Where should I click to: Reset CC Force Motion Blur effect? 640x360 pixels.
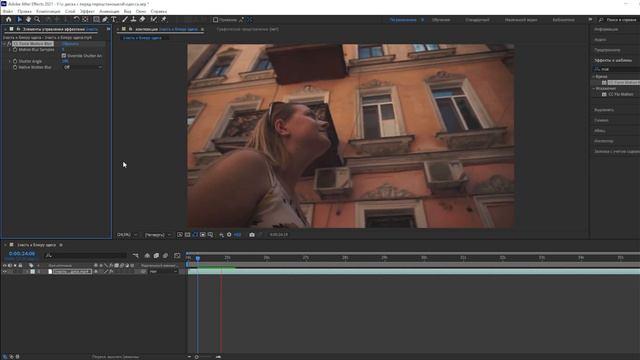(70, 44)
